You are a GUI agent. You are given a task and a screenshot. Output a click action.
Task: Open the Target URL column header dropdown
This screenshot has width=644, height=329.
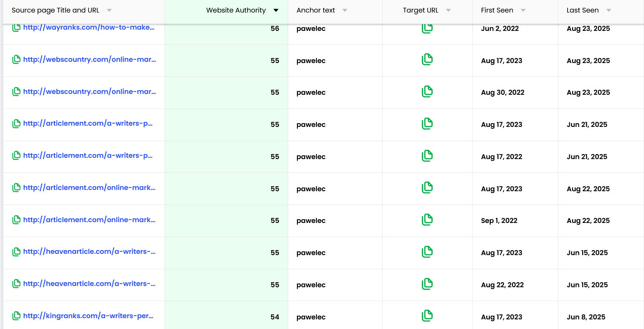tap(448, 10)
